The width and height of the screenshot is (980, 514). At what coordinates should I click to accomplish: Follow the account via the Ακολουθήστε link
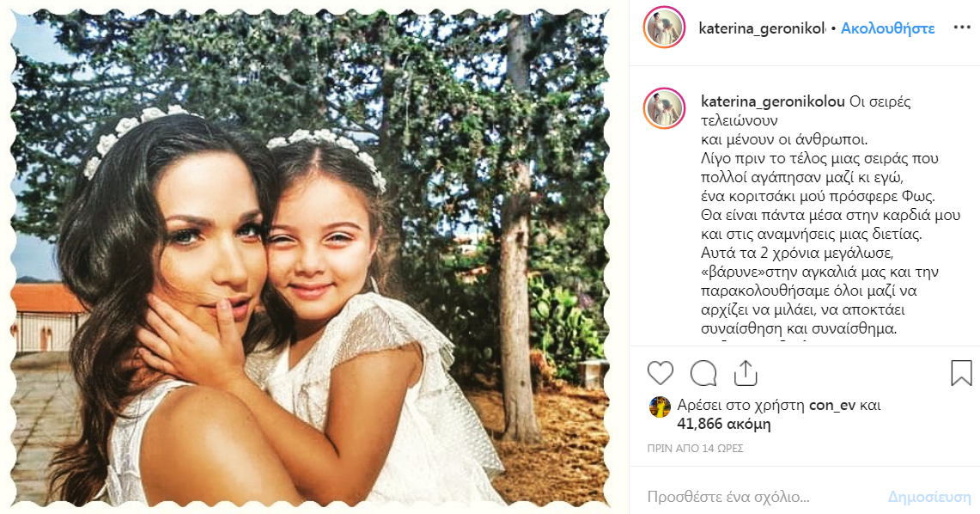887,28
